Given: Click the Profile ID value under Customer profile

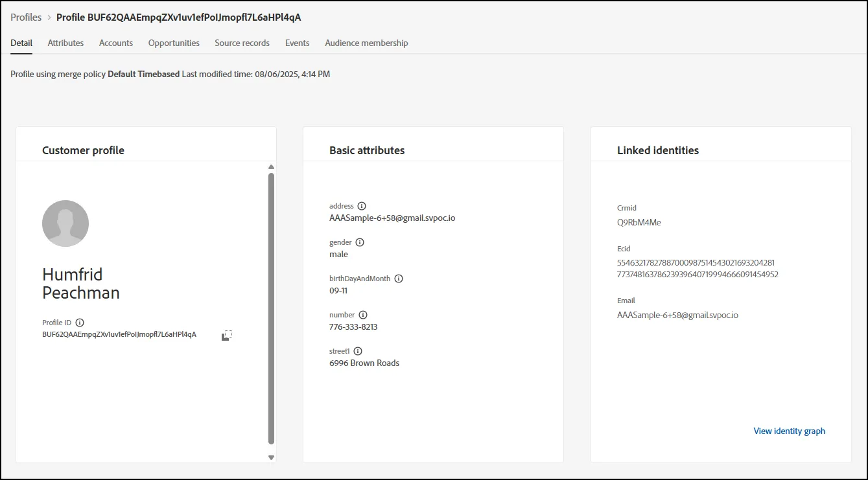Looking at the screenshot, I should pos(119,334).
